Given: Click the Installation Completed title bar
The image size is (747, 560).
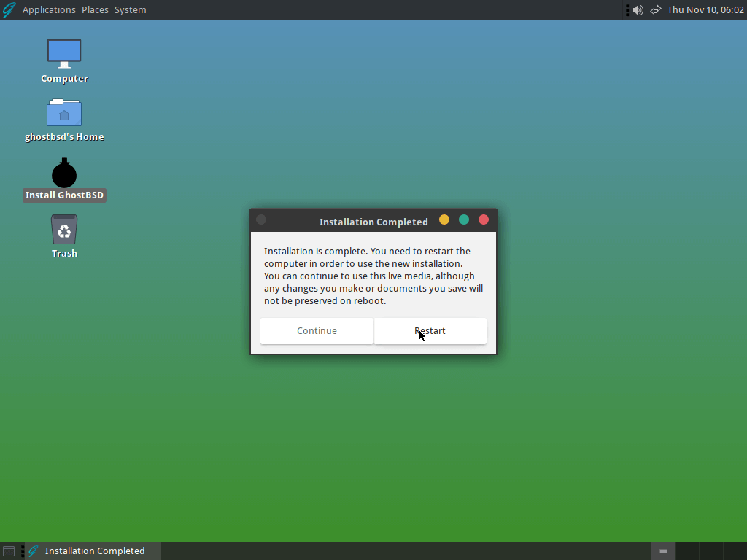Looking at the screenshot, I should (x=373, y=220).
